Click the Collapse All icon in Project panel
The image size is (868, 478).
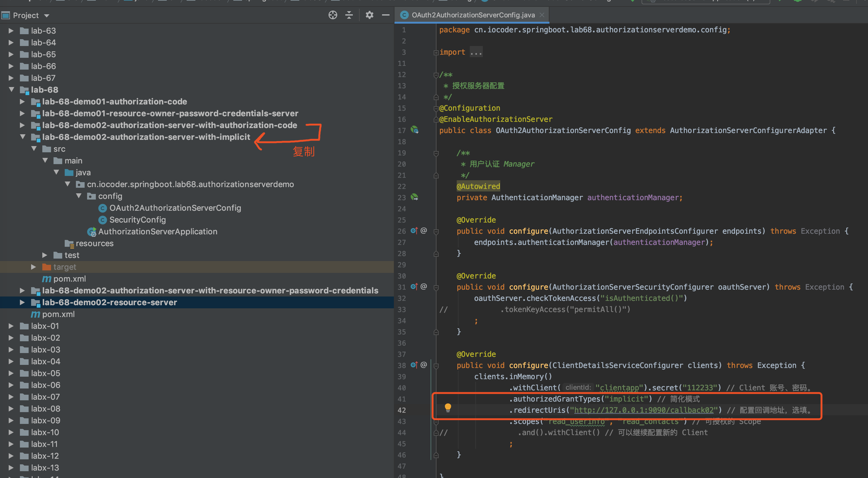[349, 15]
